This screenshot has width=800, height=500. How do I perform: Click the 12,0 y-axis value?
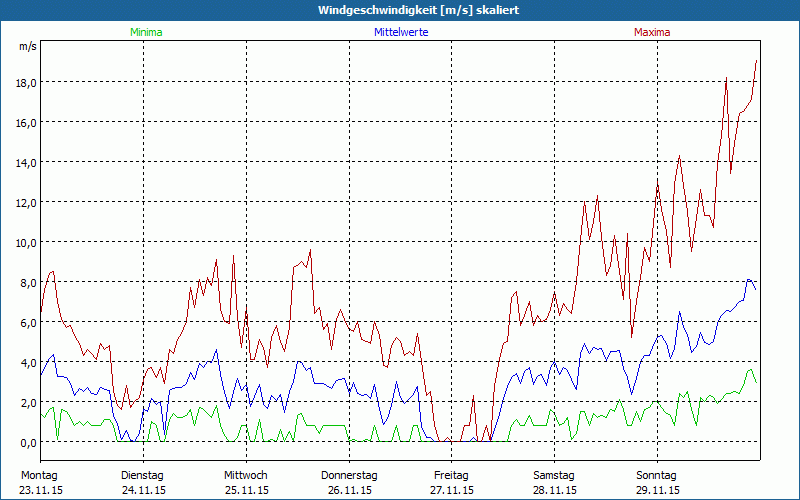[x=26, y=202]
